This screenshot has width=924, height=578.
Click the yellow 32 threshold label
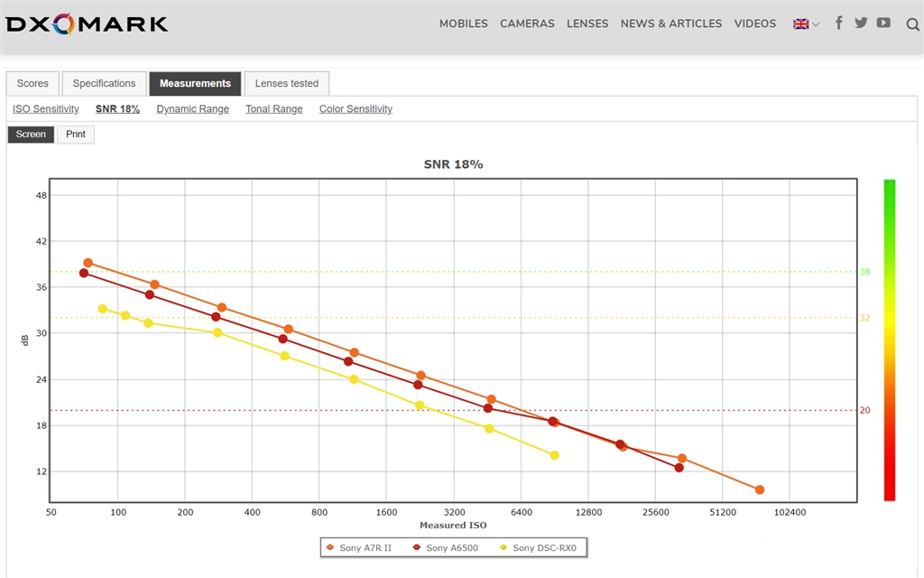(x=864, y=318)
